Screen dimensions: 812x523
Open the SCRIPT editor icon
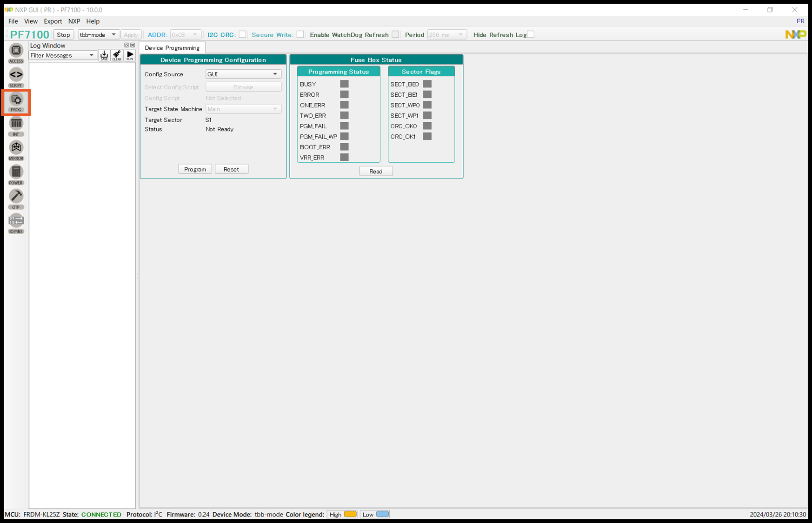coord(16,77)
